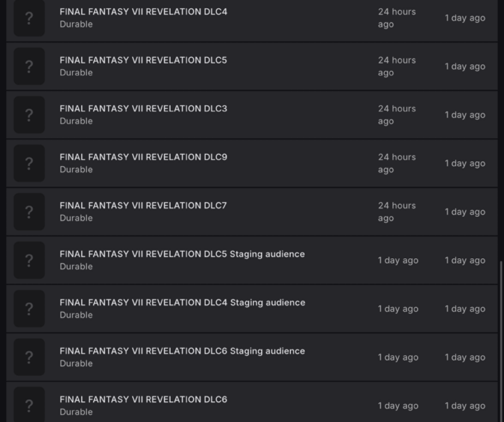Click the placeholder icon for REVELATION DLC4
Viewport: 504px width, 422px height.
click(x=29, y=18)
